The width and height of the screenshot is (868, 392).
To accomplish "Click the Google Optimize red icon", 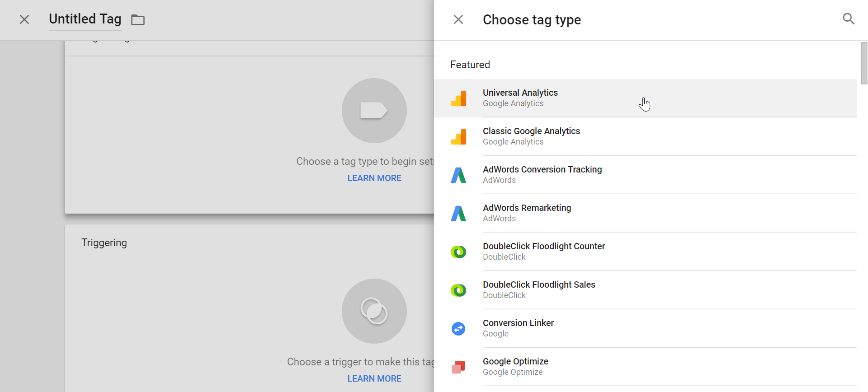I will (x=458, y=367).
